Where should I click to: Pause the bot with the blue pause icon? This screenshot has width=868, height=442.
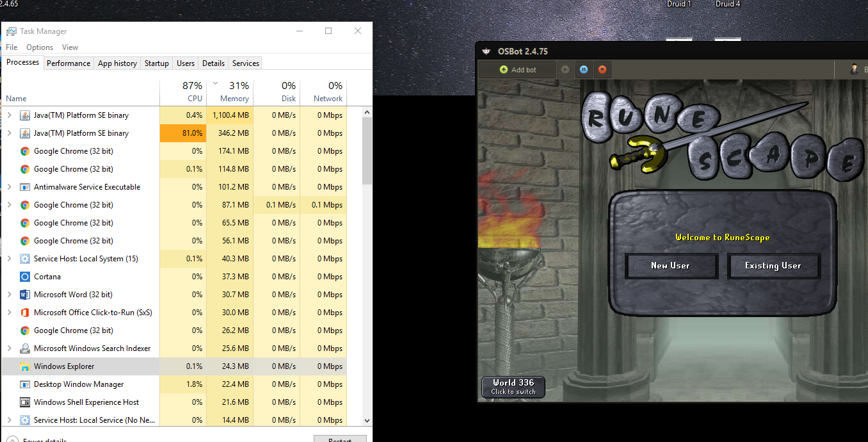pyautogui.click(x=584, y=69)
